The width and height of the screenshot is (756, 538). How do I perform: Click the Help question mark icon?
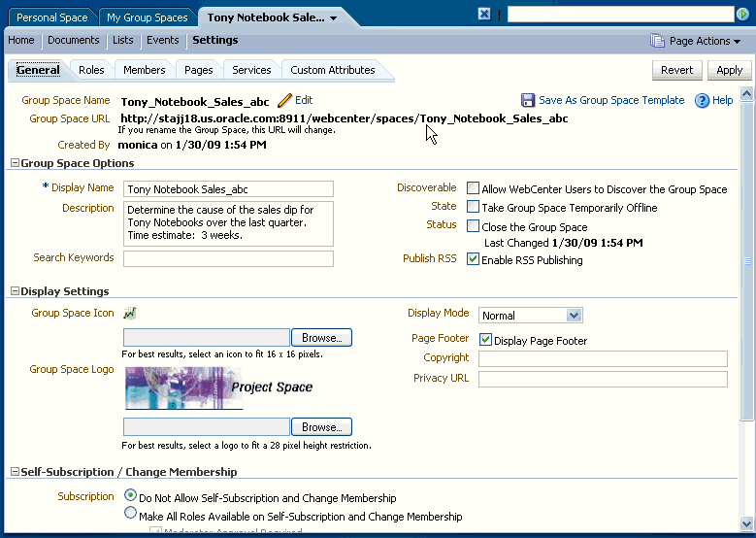[x=702, y=100]
